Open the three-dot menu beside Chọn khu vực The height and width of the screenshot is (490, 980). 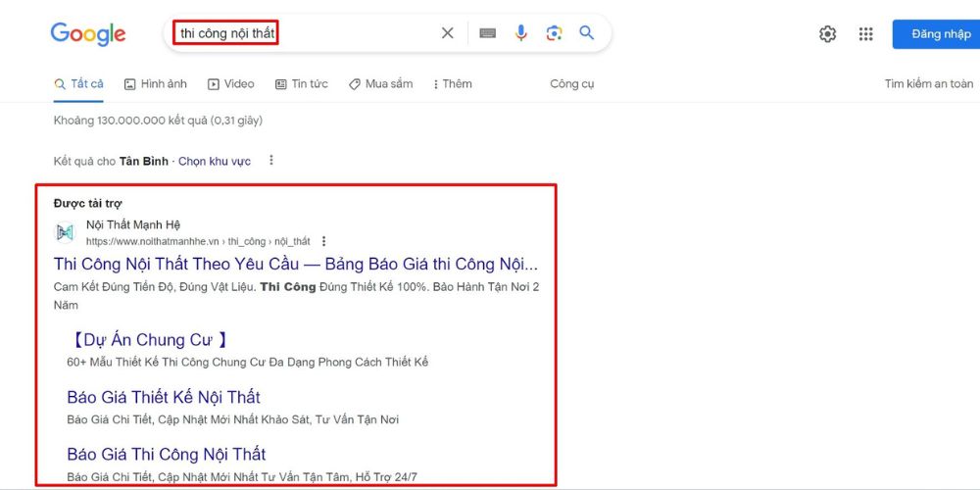tap(271, 161)
